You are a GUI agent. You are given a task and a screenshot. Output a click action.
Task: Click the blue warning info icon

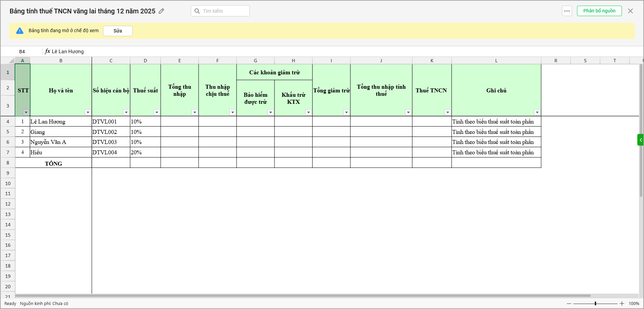pos(20,31)
